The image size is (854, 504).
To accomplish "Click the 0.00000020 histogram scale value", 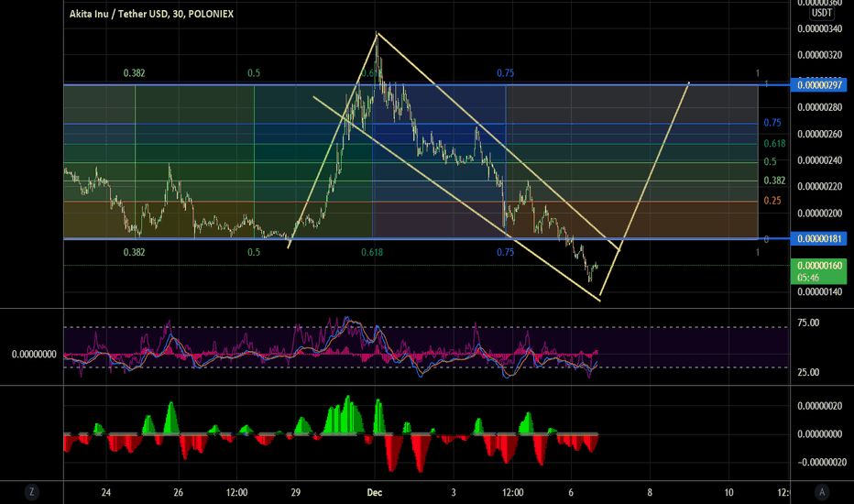I will 819,406.
